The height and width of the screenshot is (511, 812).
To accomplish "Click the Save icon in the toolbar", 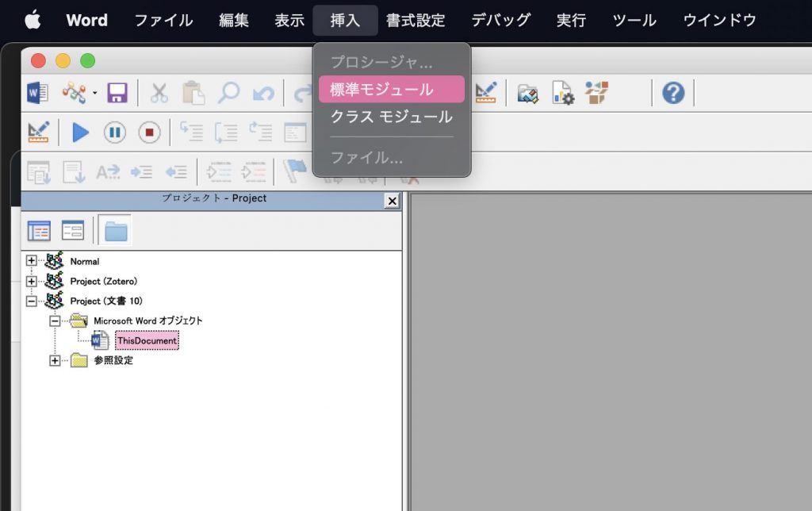I will pos(117,93).
